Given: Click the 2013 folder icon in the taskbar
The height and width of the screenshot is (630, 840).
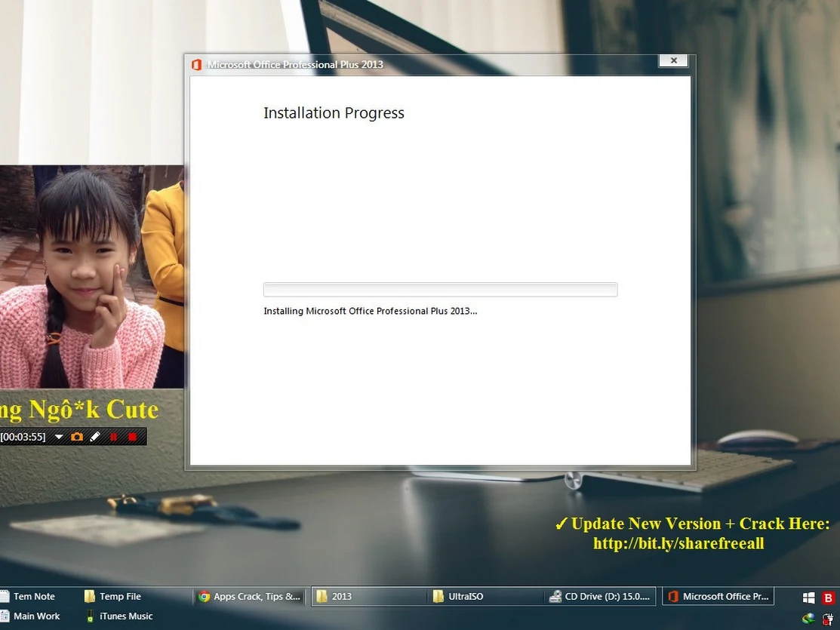Looking at the screenshot, I should pyautogui.click(x=322, y=596).
